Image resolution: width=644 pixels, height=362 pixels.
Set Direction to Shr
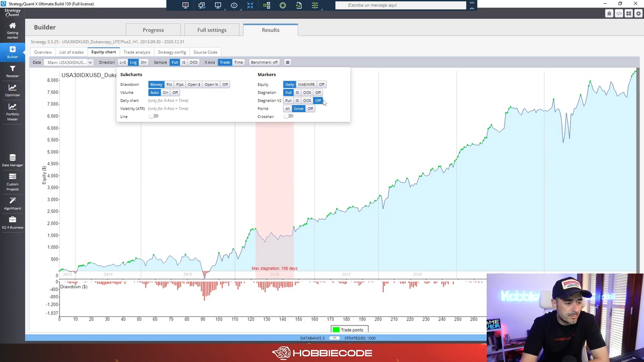[x=144, y=62]
